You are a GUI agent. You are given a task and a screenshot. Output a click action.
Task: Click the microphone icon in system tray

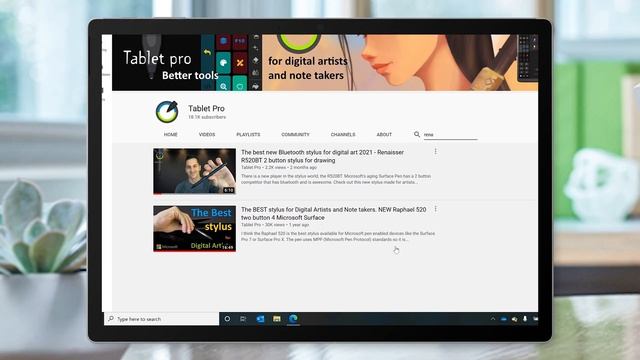(x=525, y=319)
